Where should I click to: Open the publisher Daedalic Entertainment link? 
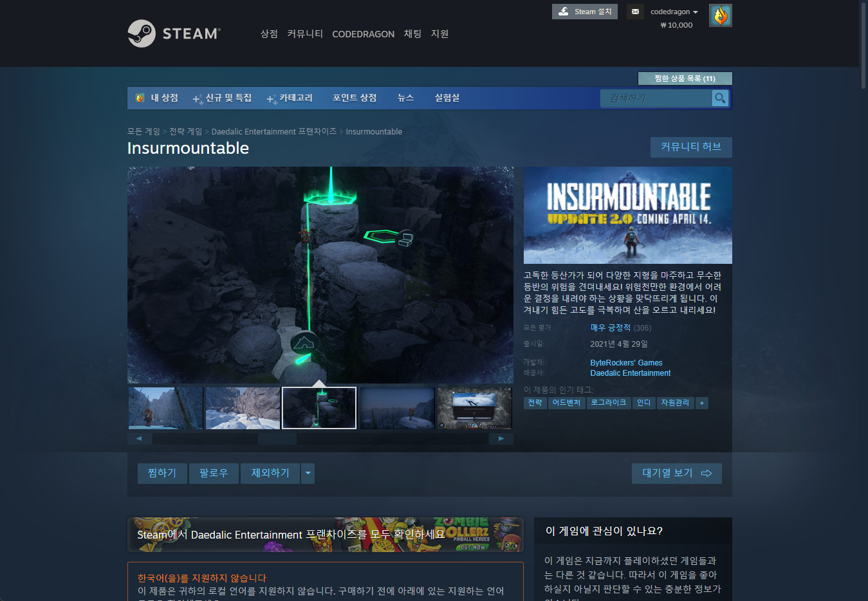click(630, 373)
